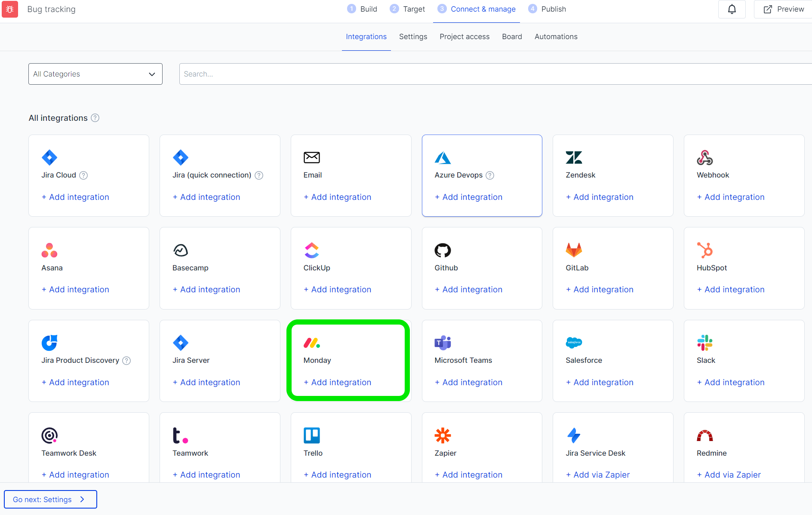Click the Basecamp logo icon
Viewport: 812px width, 515px height.
(181, 250)
